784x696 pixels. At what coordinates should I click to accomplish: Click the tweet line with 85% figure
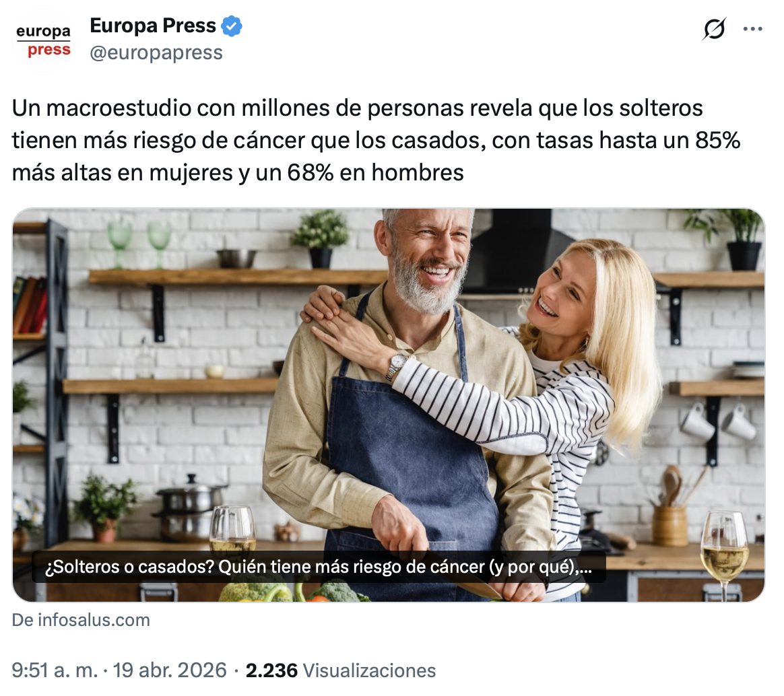point(376,141)
